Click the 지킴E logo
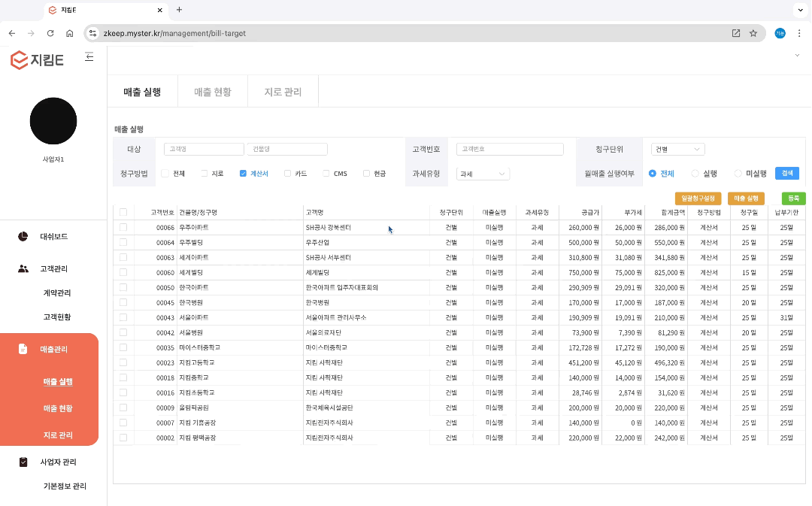Viewport: 812px width, 506px height. pyautogui.click(x=38, y=61)
